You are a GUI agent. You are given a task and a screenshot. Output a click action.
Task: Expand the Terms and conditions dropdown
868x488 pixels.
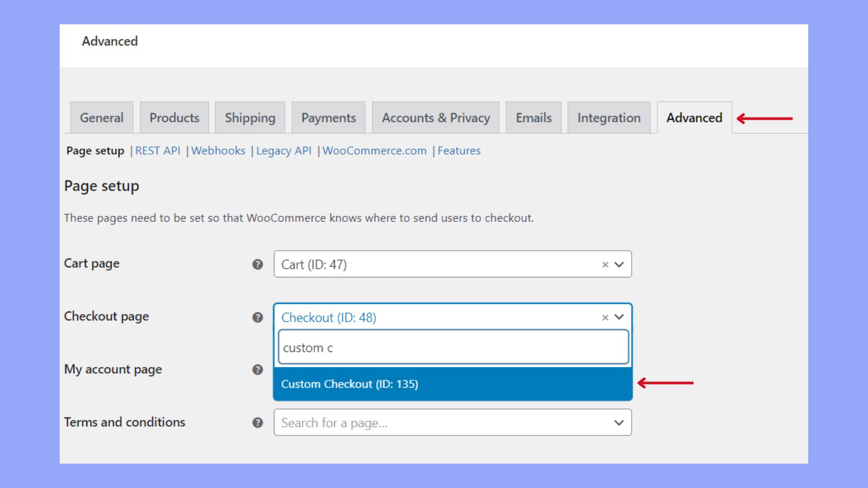[618, 423]
